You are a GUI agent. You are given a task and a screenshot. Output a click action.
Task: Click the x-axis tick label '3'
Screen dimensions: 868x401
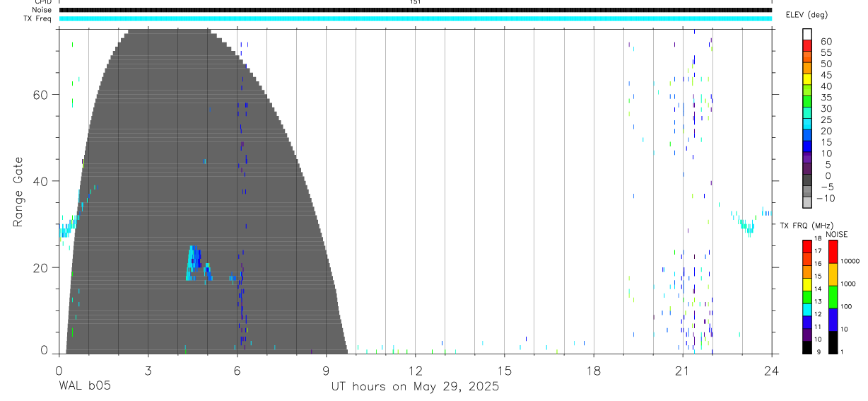pyautogui.click(x=148, y=370)
